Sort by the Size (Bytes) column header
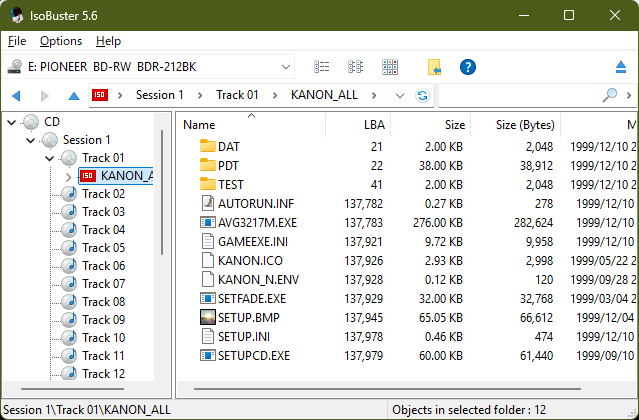Screen dimensions: 639x420 [516, 125]
